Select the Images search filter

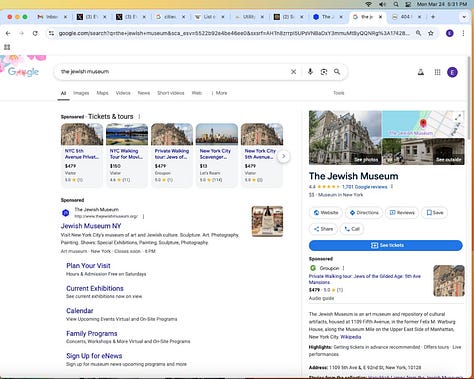[x=81, y=93]
